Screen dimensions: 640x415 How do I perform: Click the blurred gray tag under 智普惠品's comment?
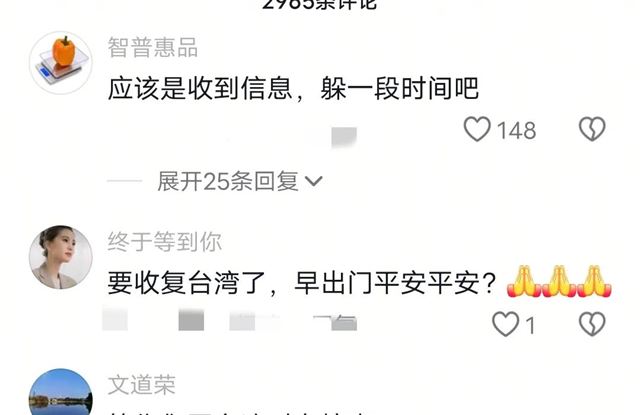coord(344,137)
